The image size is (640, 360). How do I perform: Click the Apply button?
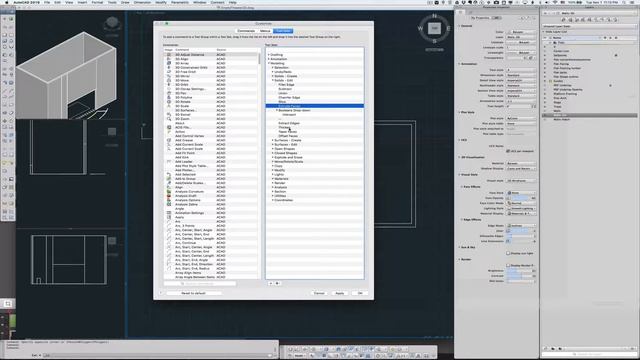point(340,293)
